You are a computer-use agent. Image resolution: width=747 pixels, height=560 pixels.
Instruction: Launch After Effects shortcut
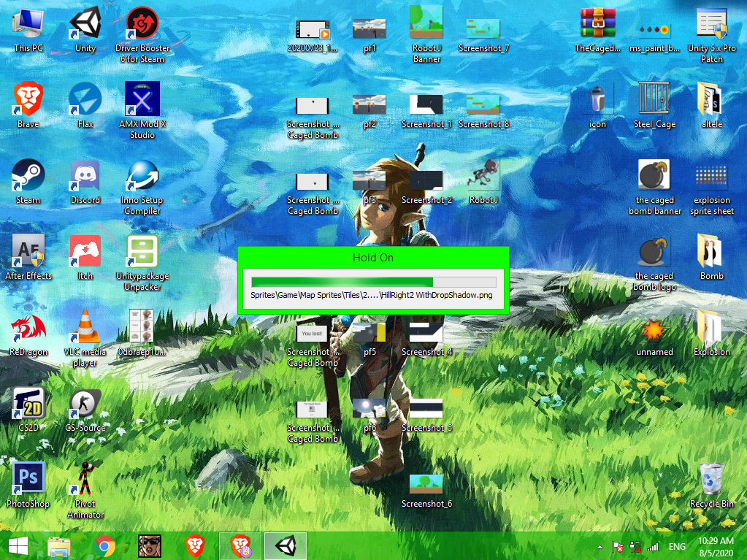(x=28, y=257)
